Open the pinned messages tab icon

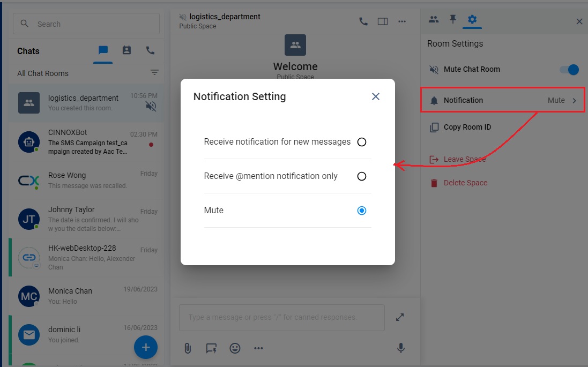453,19
